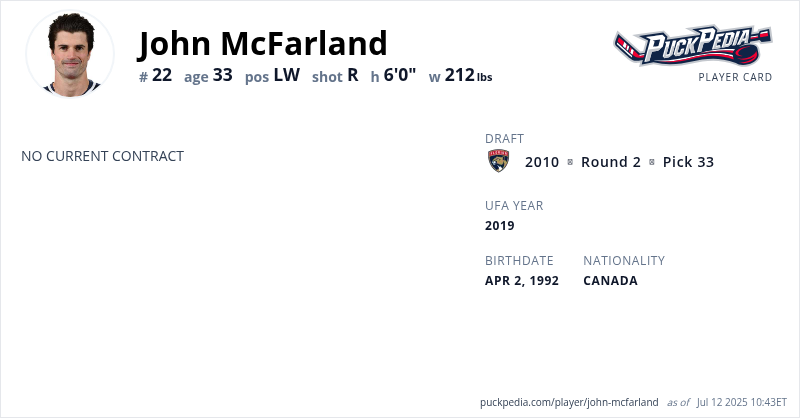Screen dimensions: 800x418
Task: Click the PLAYER CARD label
Action: [735, 77]
